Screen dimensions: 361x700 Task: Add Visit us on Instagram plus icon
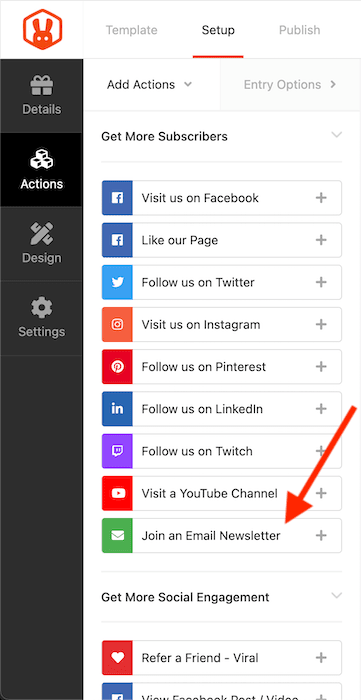pyautogui.click(x=321, y=325)
